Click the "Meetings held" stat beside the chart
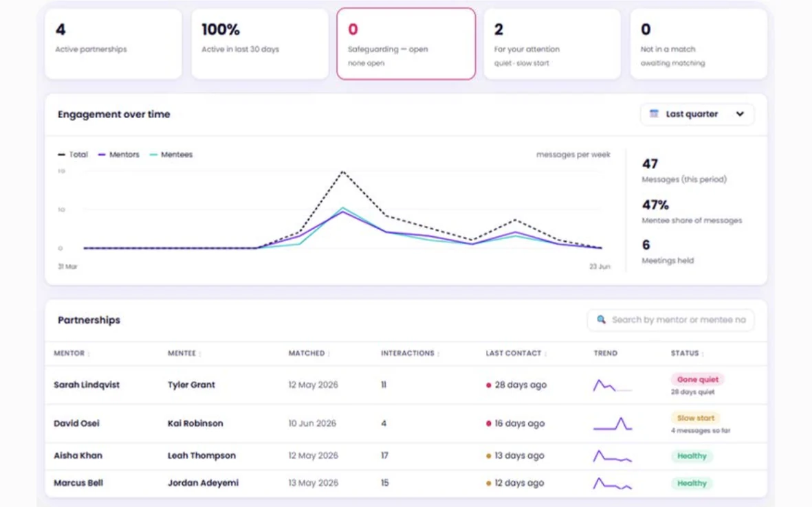 pyautogui.click(x=668, y=251)
